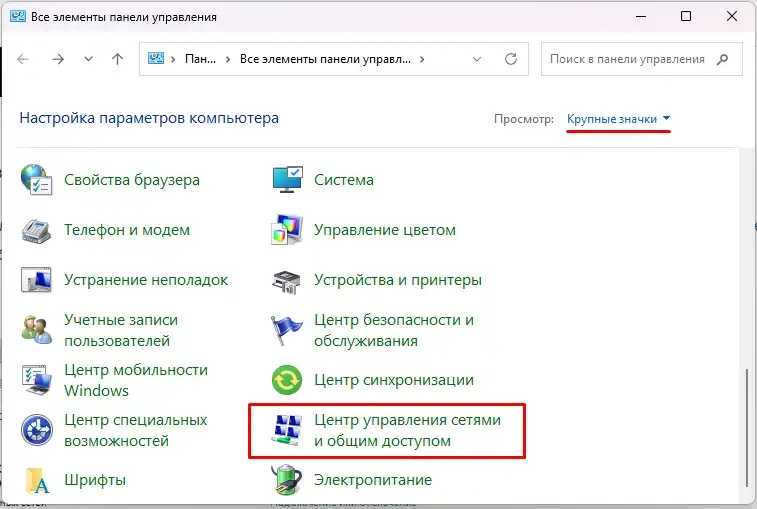This screenshot has height=509, width=757.
Task: Open Устройства и принтеры link
Action: (x=398, y=280)
